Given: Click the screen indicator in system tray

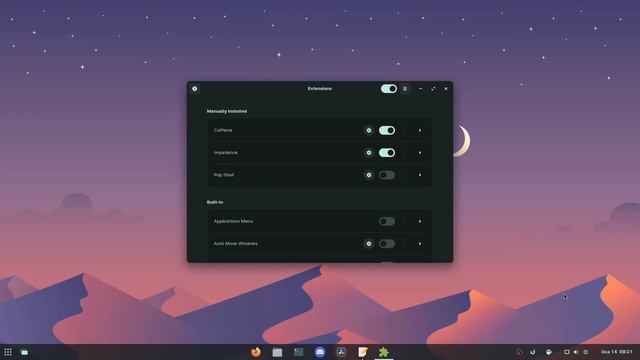Looking at the screenshot, I should tap(567, 352).
